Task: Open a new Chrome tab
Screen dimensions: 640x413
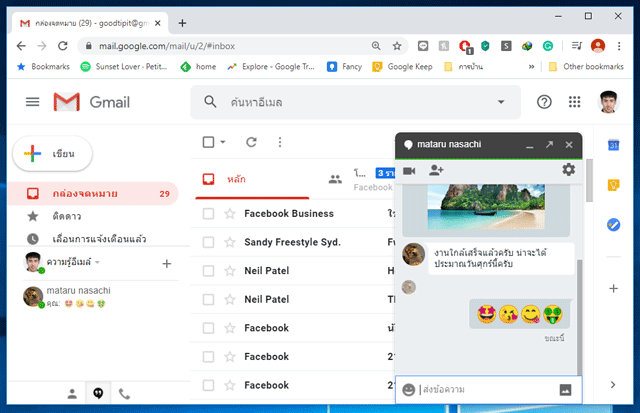Action: (182, 23)
